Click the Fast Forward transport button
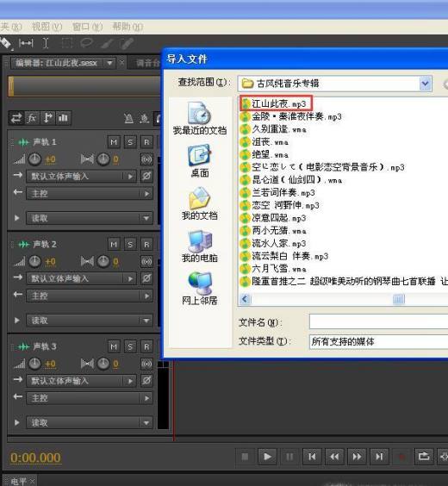448x486 pixels. tap(357, 457)
